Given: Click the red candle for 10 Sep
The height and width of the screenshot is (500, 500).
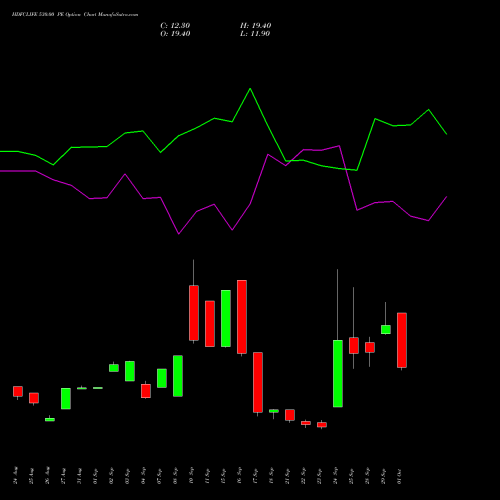Looking at the screenshot, I should [x=194, y=313].
